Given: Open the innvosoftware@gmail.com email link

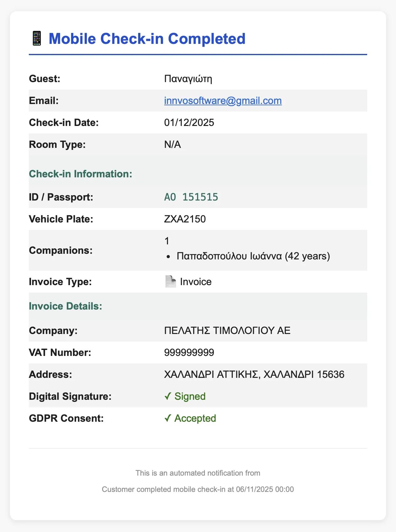Looking at the screenshot, I should (x=223, y=101).
